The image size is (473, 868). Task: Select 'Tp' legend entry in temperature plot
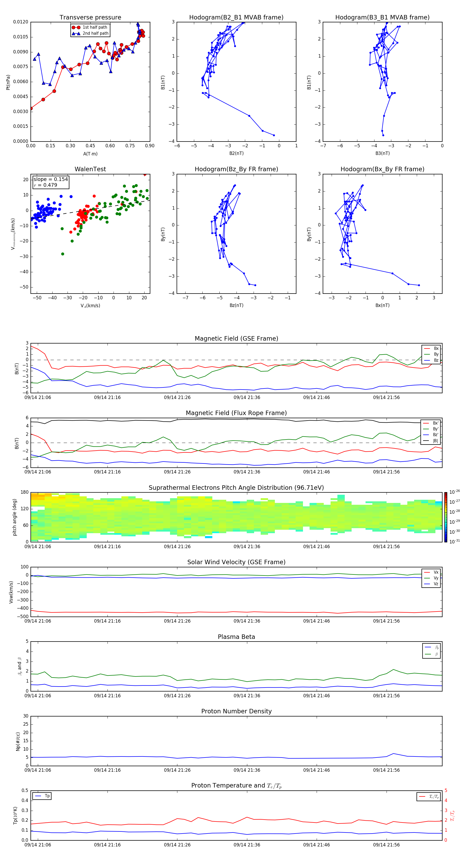tap(42, 796)
